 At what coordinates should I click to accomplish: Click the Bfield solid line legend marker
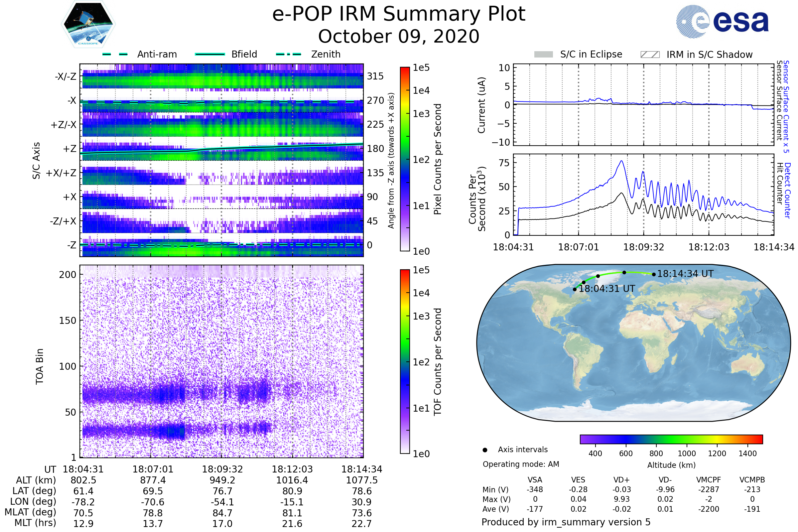tap(210, 54)
